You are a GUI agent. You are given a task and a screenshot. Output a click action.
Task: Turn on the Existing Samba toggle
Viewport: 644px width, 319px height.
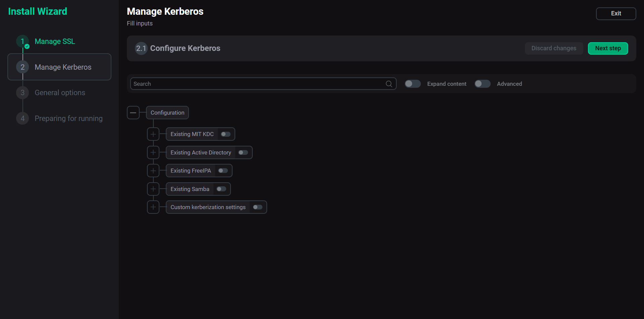[221, 189]
